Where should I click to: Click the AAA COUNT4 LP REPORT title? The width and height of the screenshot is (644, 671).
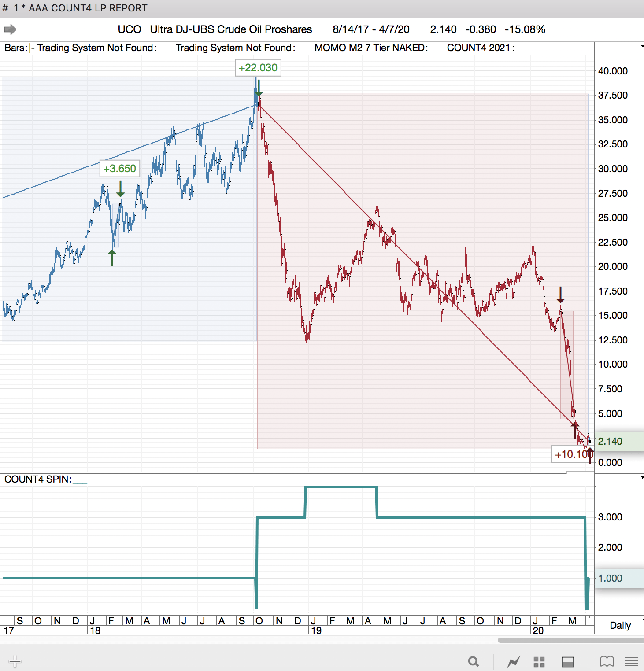pos(88,8)
